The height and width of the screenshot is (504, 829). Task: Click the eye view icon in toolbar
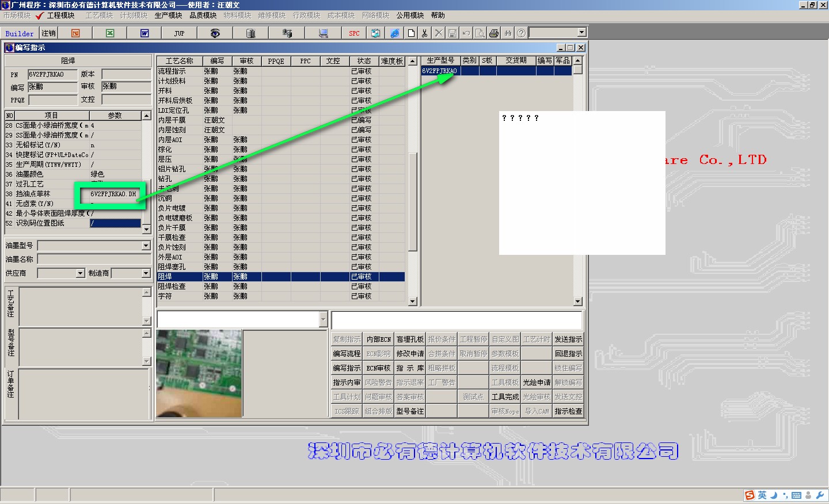(215, 33)
